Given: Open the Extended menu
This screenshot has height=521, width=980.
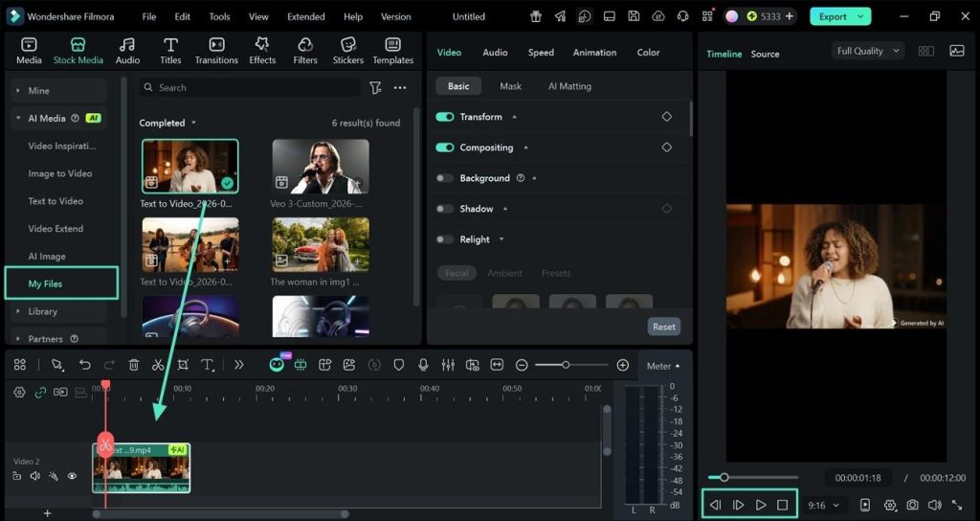Looking at the screenshot, I should 305,16.
